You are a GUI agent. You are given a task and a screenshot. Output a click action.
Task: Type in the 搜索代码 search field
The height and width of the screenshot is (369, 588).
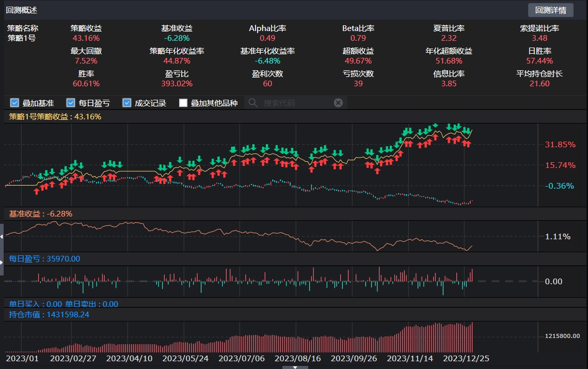[294, 103]
